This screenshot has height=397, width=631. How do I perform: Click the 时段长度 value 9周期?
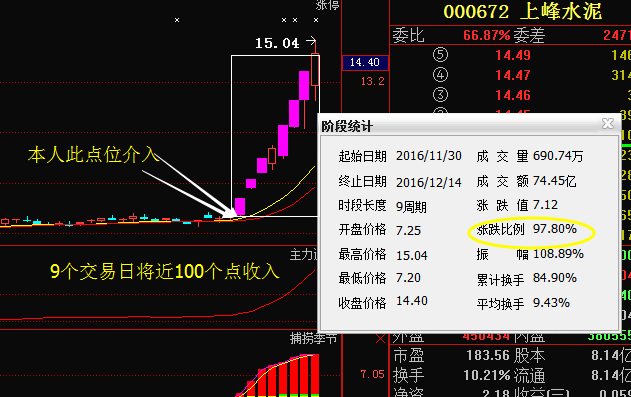click(x=411, y=207)
